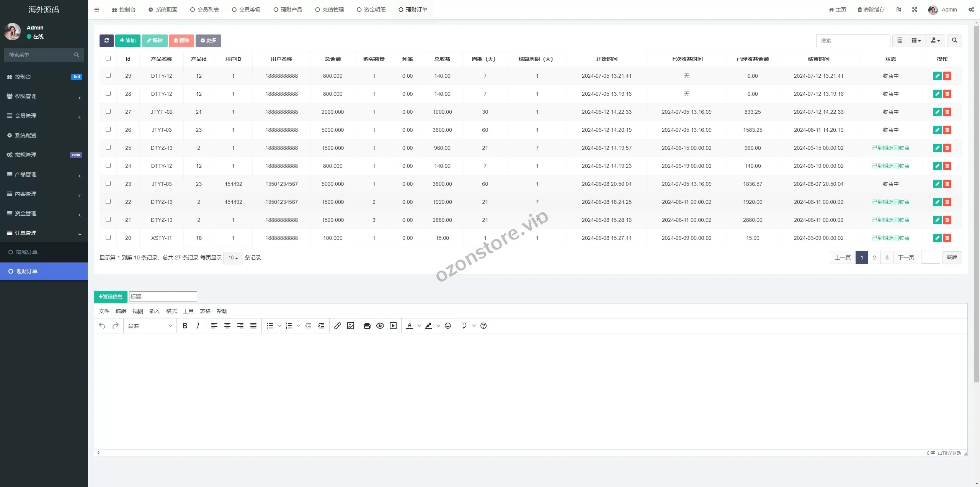Toggle fullscreen with the arrows icon
Viewport: 980px width, 487px height.
coord(915,9)
